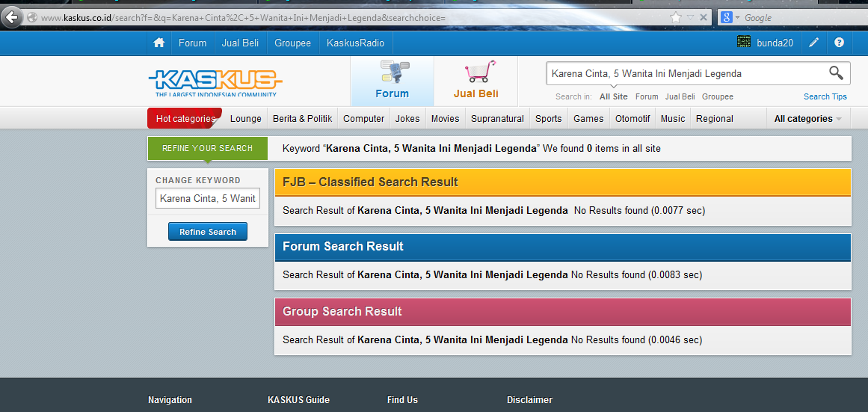The width and height of the screenshot is (868, 412).
Task: Click bunda20 user avatar icon
Action: point(744,42)
